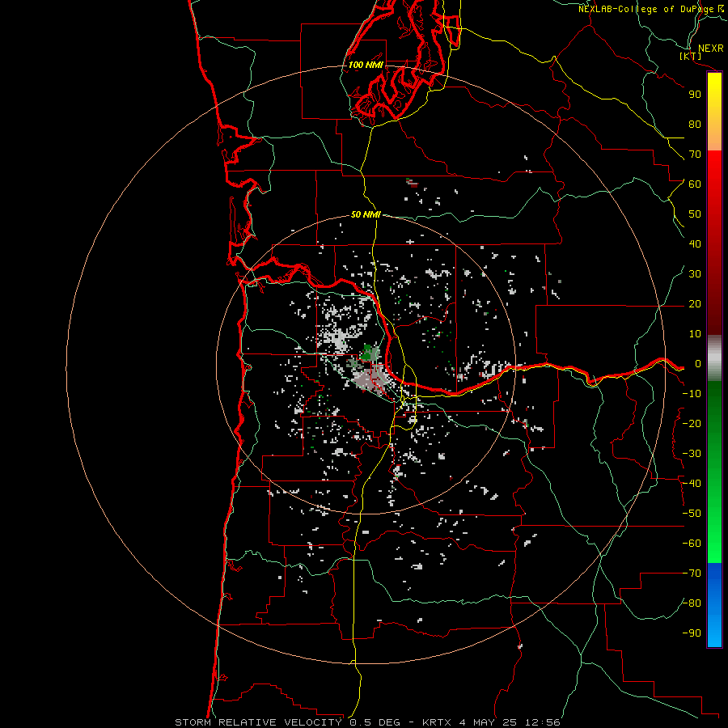
Task: Click the -20 value on velocity scale
Action: point(692,423)
